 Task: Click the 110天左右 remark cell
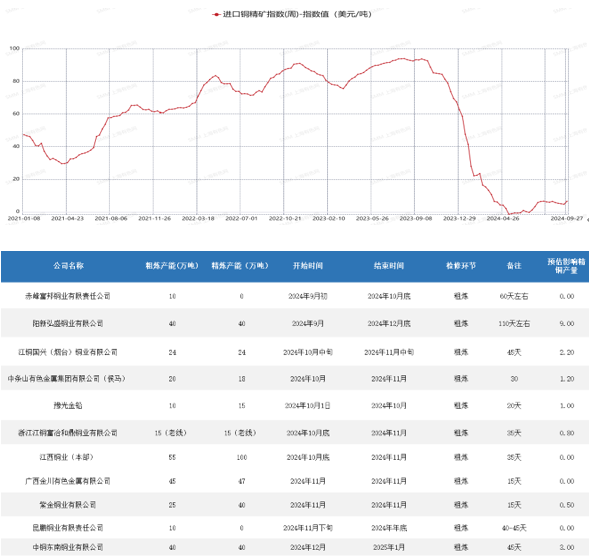pos(514,323)
